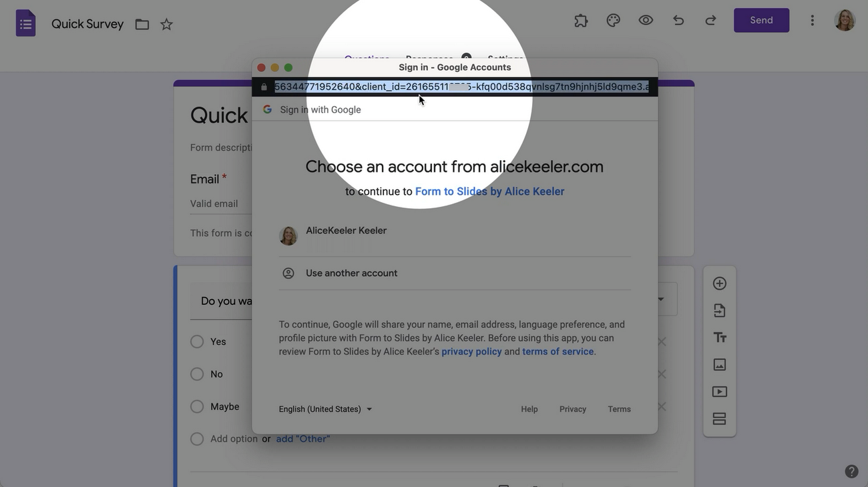Click the Use another account person icon
Image resolution: width=868 pixels, height=487 pixels.
pos(288,274)
